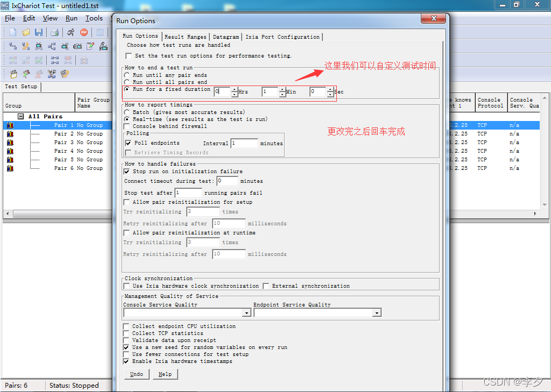
Task: Save the test using the floppy disk icon
Action: tap(38, 32)
